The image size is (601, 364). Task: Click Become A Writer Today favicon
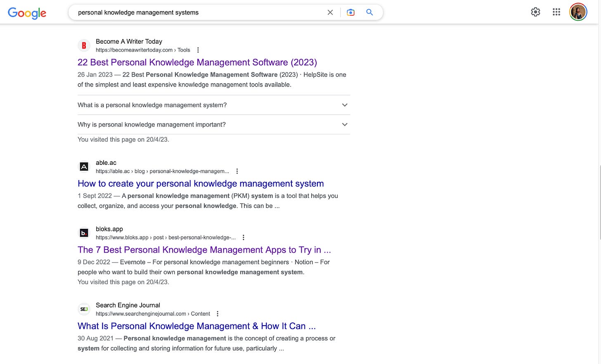84,45
